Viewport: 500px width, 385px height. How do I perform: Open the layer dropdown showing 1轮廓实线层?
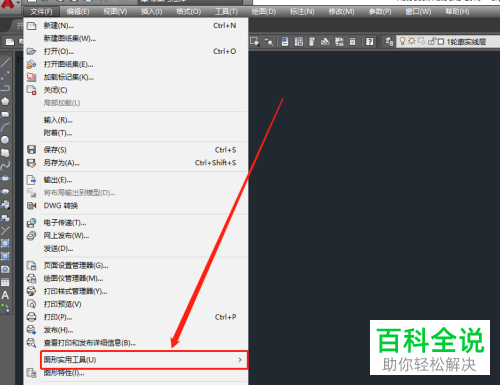448,42
